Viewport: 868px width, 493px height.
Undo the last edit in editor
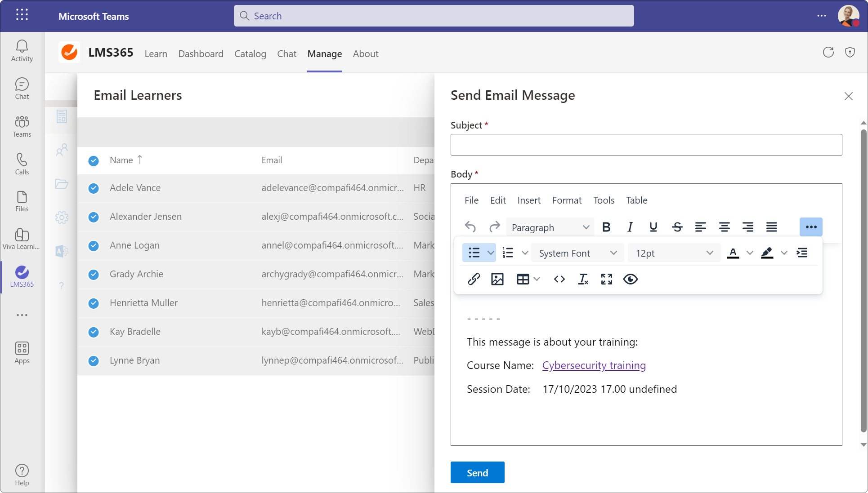click(470, 227)
